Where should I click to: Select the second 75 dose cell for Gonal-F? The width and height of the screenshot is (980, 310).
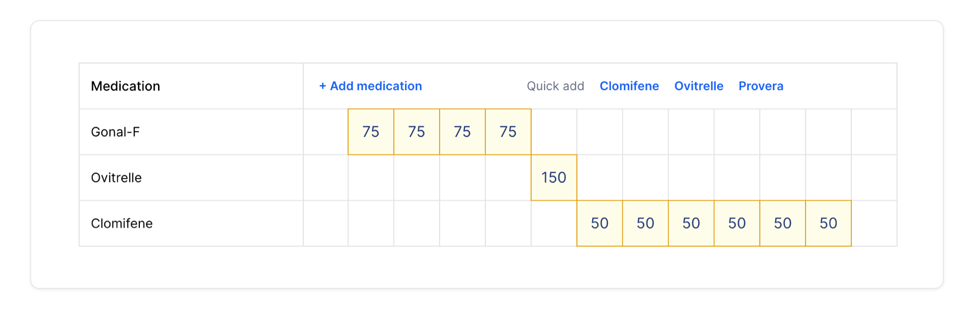pos(417,132)
